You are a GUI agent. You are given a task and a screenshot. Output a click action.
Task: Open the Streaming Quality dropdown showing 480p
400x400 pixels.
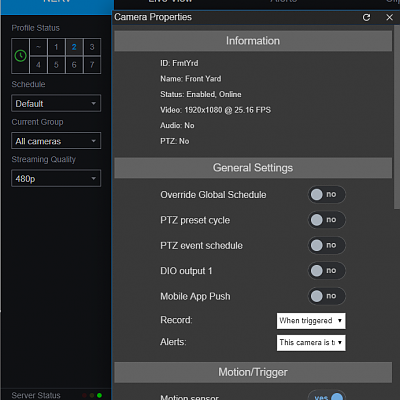click(x=56, y=178)
